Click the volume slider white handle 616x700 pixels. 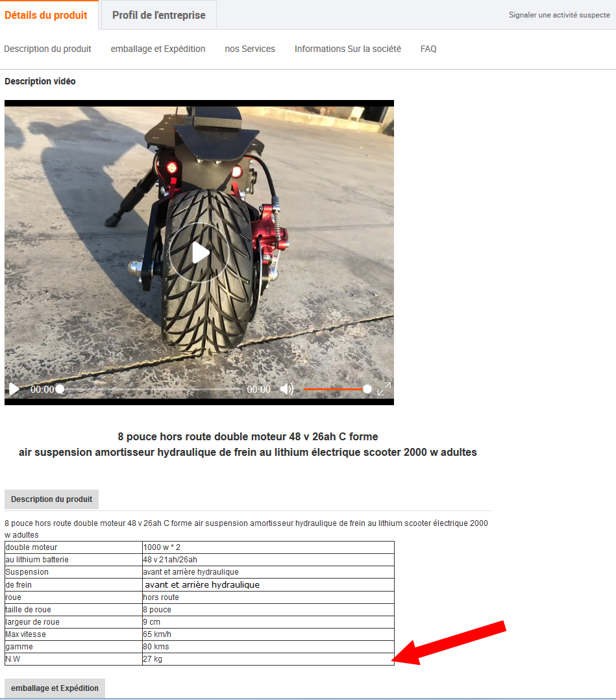point(367,390)
